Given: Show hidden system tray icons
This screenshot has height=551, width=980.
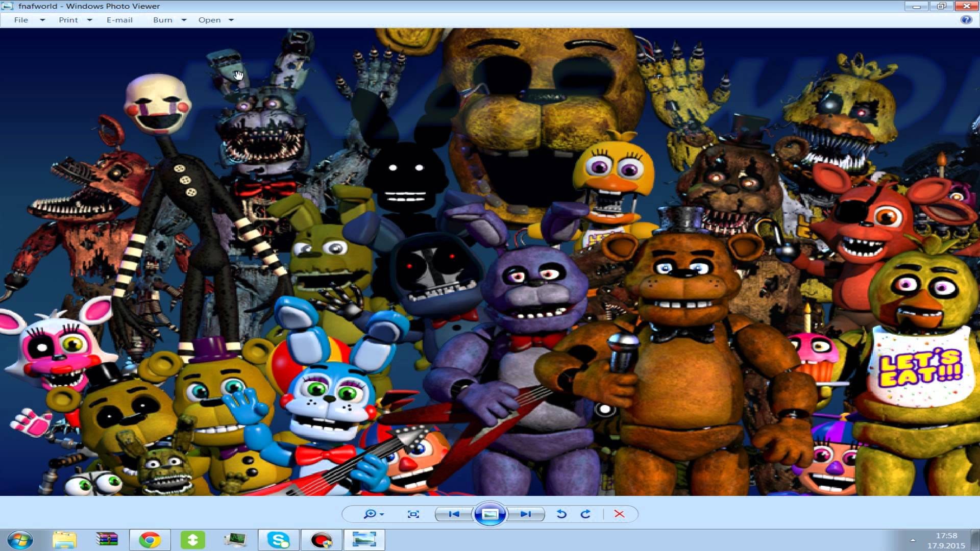Looking at the screenshot, I should (x=913, y=540).
